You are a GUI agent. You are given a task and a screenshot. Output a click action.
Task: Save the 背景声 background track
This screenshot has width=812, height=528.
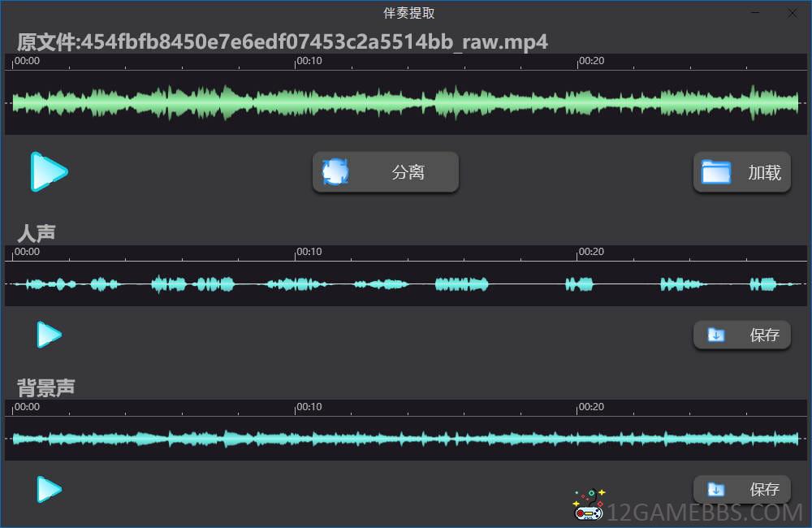point(741,489)
